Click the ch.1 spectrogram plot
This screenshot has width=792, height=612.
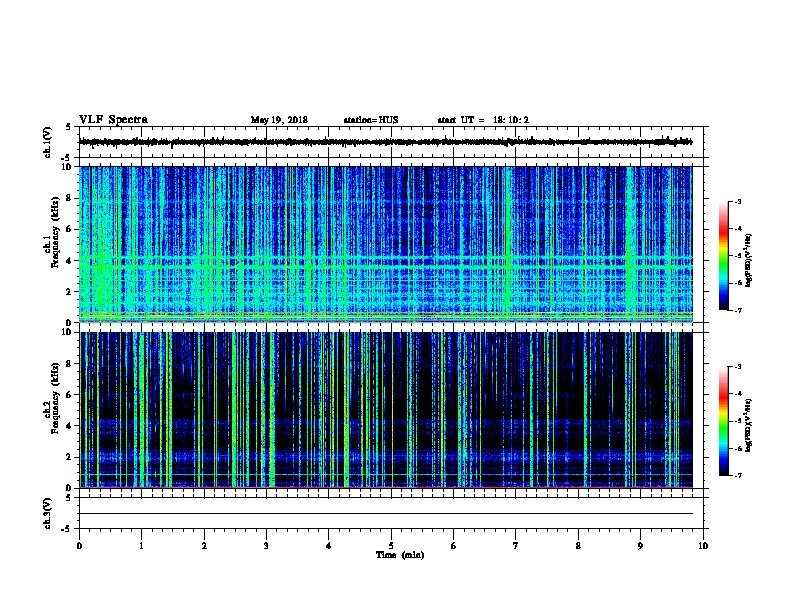pos(386,244)
